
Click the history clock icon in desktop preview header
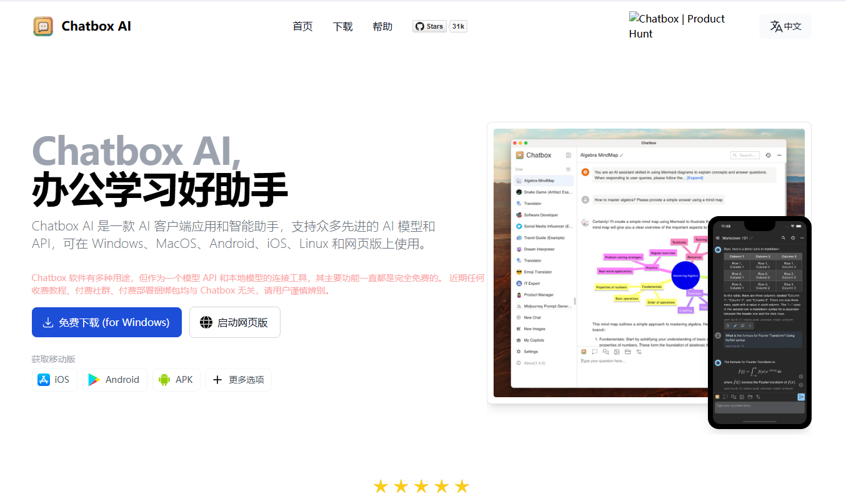769,155
